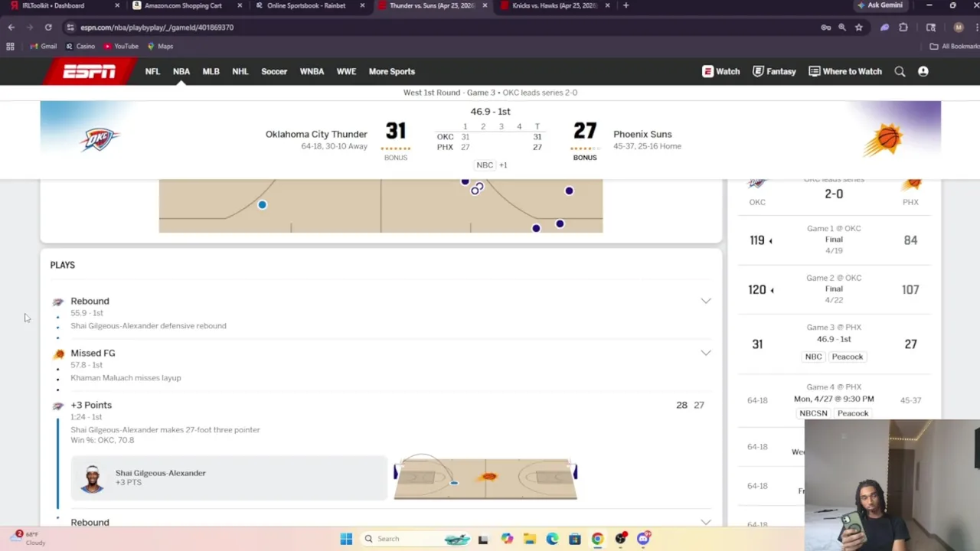Click the Phoenix Suns team name

(642, 134)
